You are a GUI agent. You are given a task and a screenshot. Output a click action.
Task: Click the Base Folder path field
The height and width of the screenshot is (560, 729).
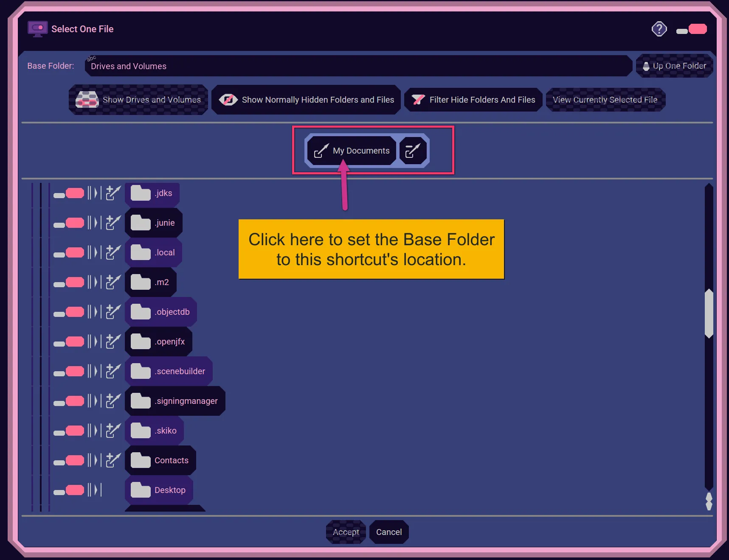(x=359, y=66)
